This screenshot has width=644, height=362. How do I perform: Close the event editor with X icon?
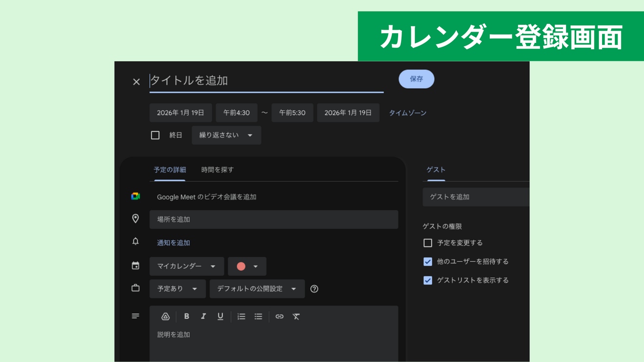coord(137,82)
